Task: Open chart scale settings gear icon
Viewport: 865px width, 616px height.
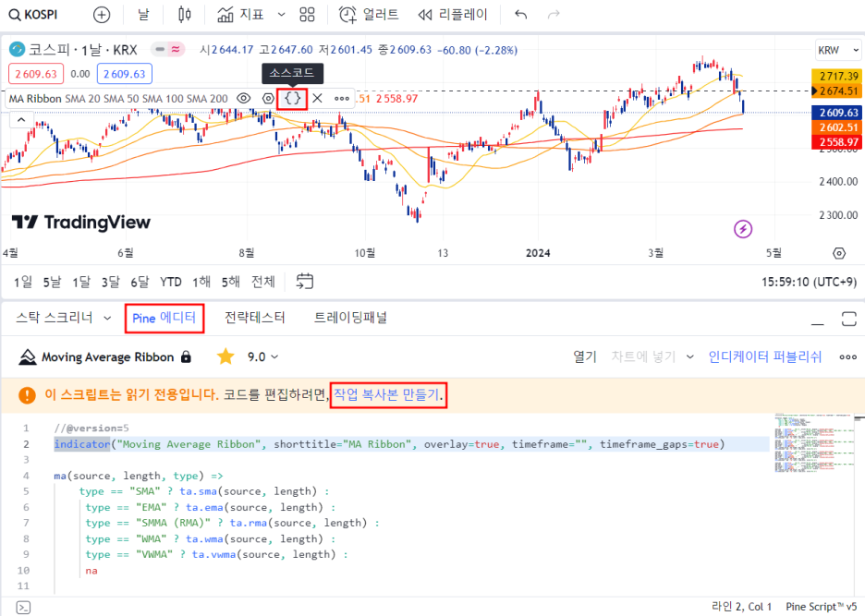Action: 839,253
